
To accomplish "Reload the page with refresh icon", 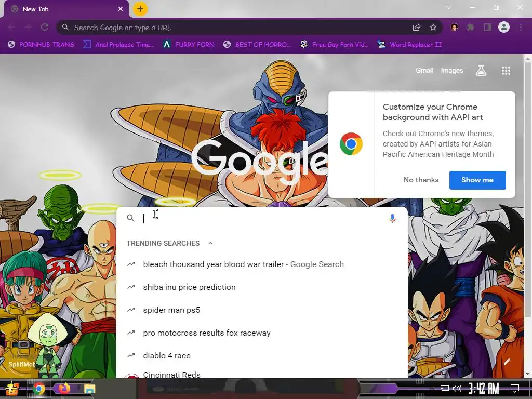I will pyautogui.click(x=45, y=28).
